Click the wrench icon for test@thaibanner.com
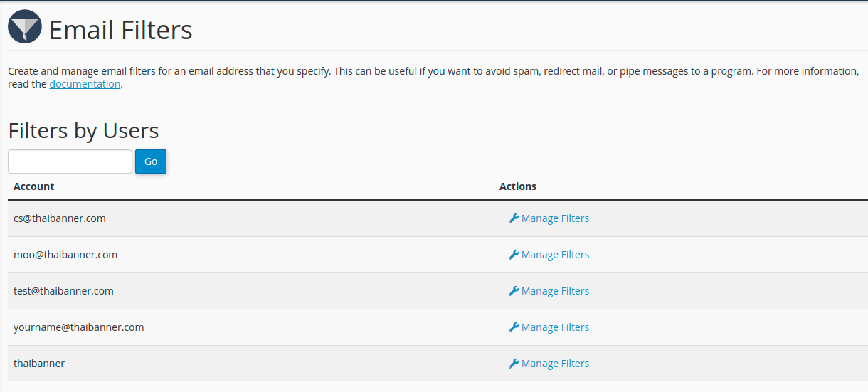Viewport: 868px width, 392px height. point(514,291)
